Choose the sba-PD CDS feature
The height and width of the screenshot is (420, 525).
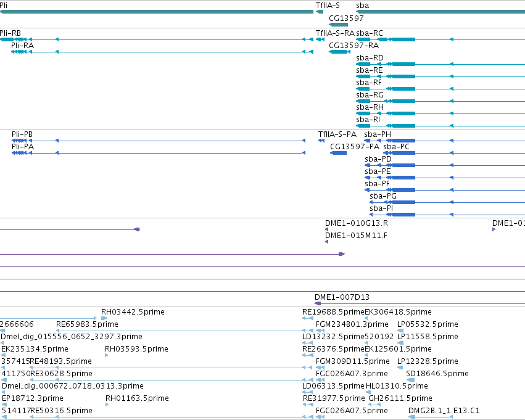(x=378, y=159)
